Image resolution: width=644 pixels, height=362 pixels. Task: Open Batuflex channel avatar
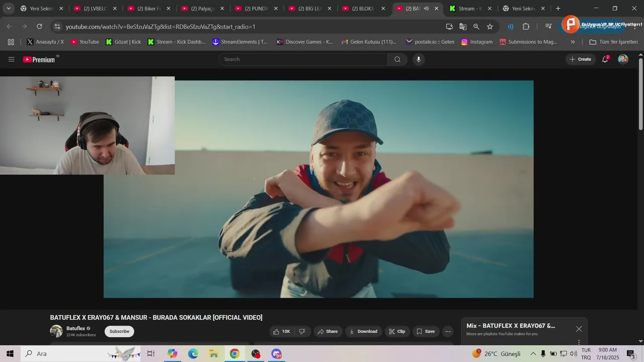56,331
